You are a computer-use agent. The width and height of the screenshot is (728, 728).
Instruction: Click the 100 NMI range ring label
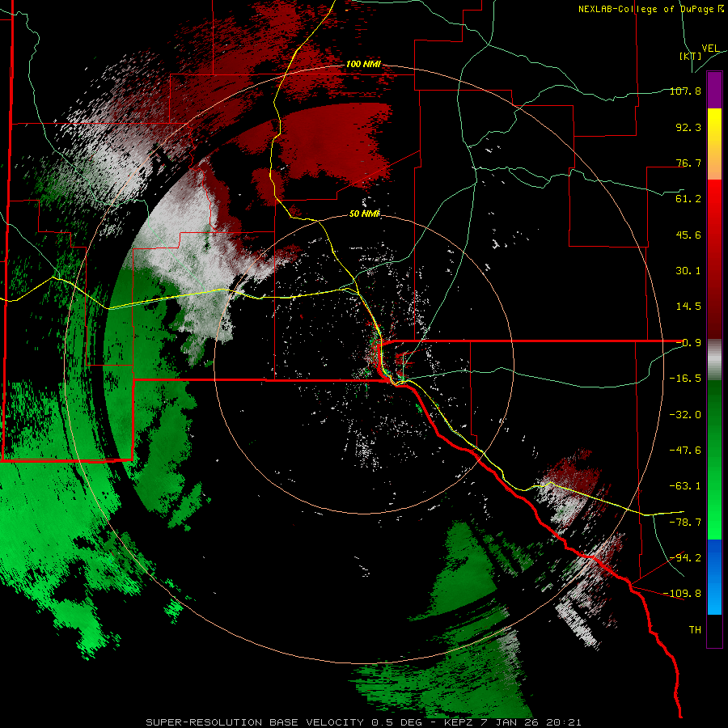[x=363, y=64]
